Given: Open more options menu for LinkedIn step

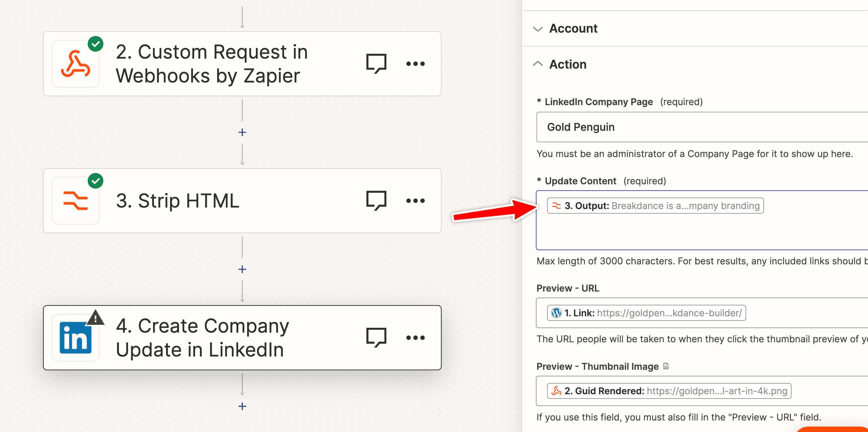Looking at the screenshot, I should 416,338.
